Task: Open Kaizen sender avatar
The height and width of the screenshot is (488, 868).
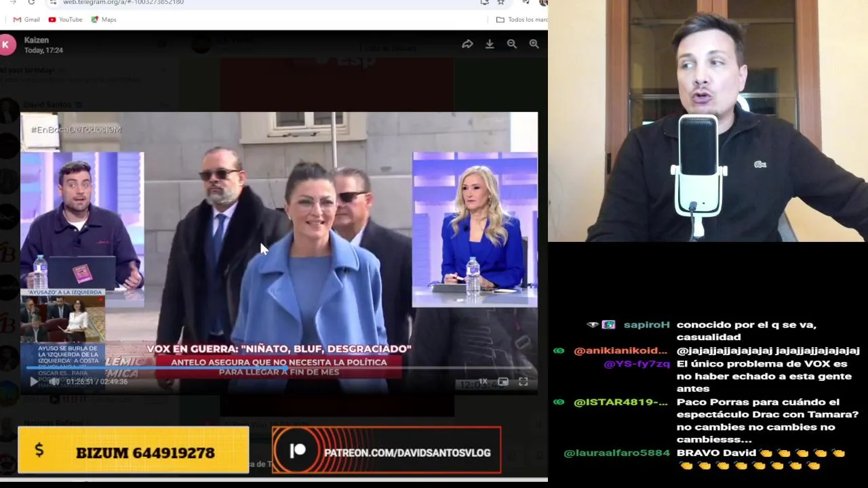Action: (x=7, y=45)
